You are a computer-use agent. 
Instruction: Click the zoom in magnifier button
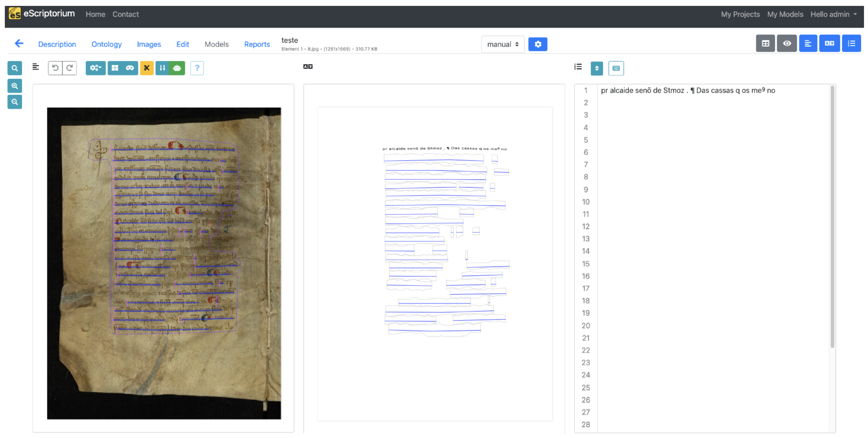point(14,86)
